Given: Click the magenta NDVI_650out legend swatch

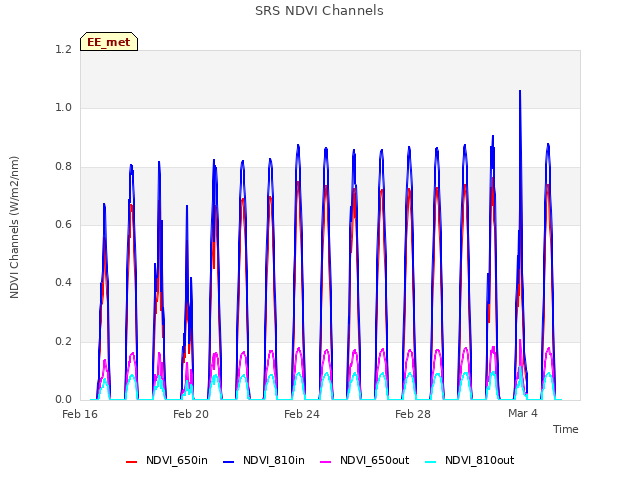Looking at the screenshot, I should coord(326,462).
